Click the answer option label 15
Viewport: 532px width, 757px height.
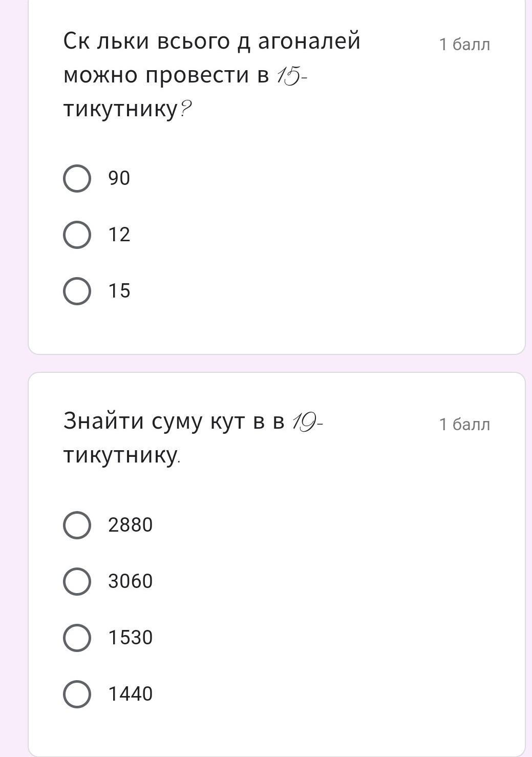[119, 291]
